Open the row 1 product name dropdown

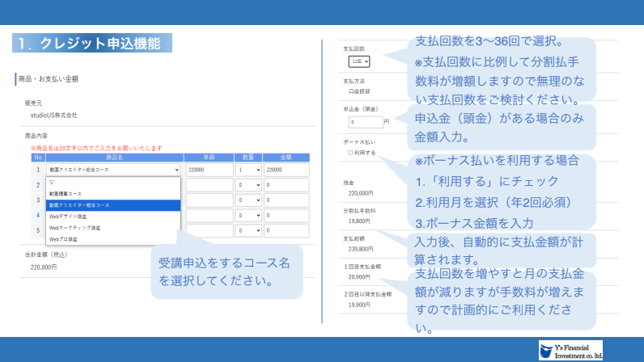(x=113, y=170)
